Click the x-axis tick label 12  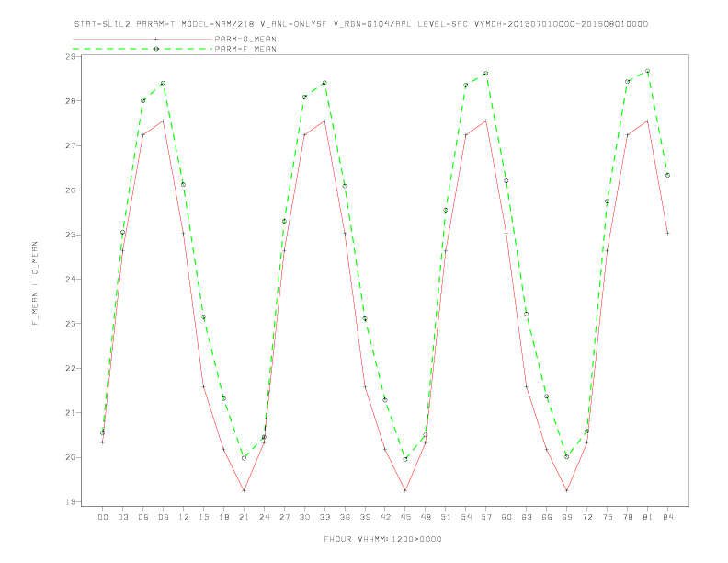click(x=184, y=517)
